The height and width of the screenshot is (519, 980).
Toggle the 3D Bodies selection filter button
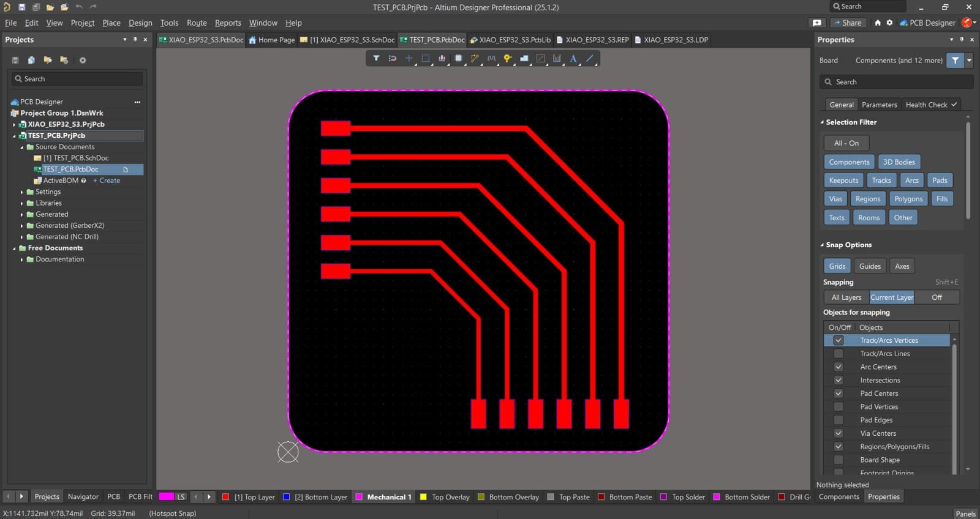pos(899,162)
